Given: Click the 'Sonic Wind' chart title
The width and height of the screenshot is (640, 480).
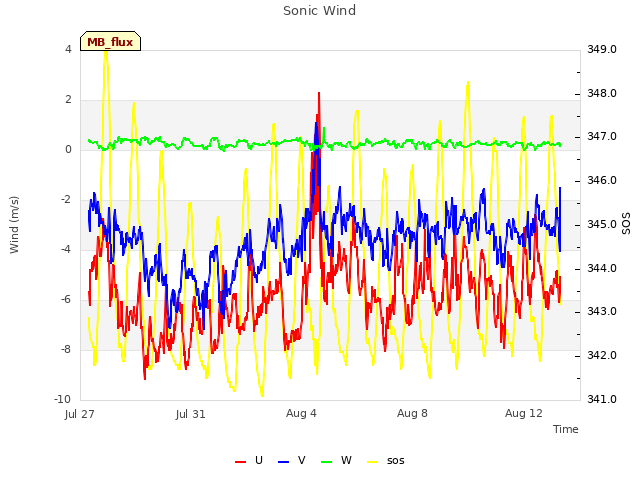Looking at the screenshot, I should coord(320,11).
